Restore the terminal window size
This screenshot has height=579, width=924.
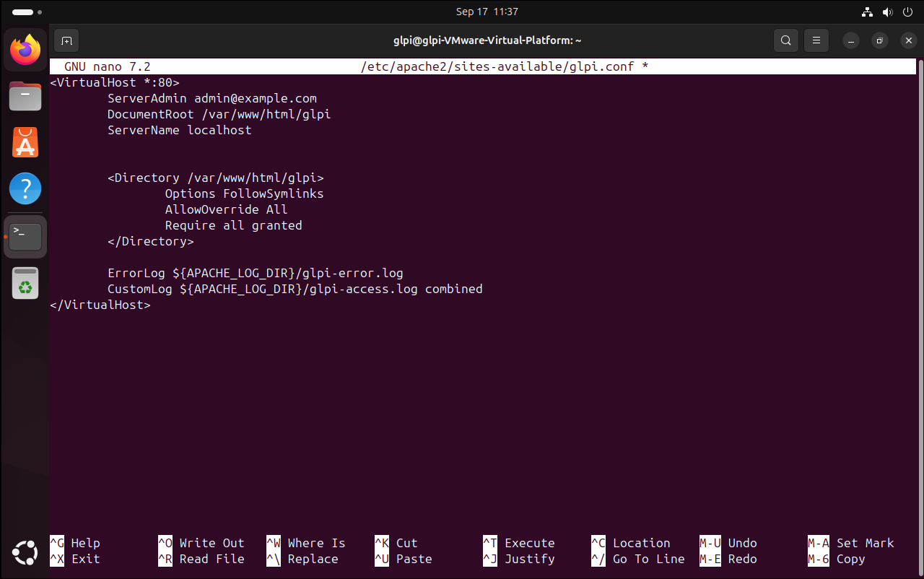tap(879, 40)
